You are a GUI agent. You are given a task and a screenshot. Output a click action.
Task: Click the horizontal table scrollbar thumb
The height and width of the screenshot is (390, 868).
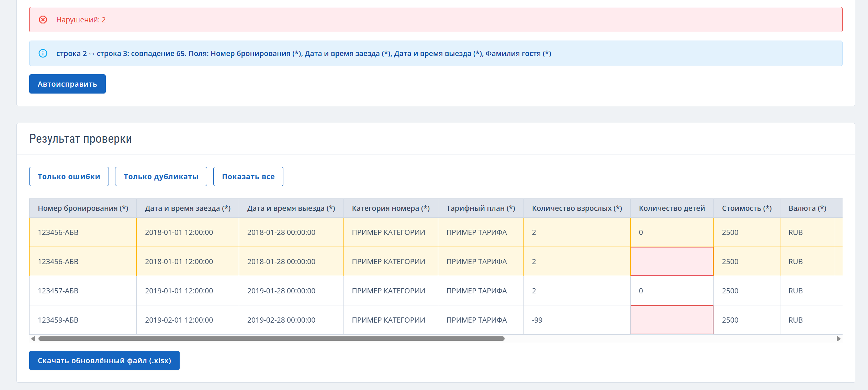tap(271, 339)
